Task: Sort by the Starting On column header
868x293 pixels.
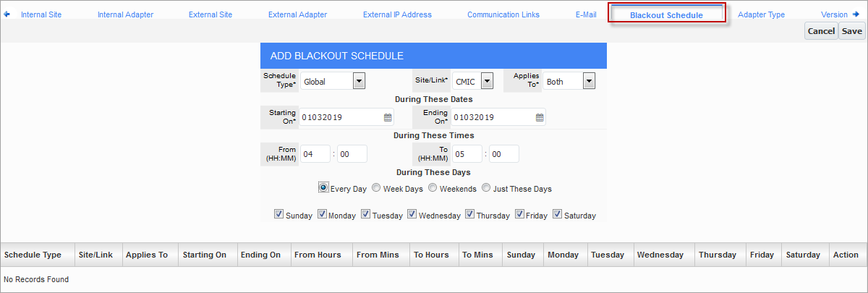Action: [x=205, y=255]
